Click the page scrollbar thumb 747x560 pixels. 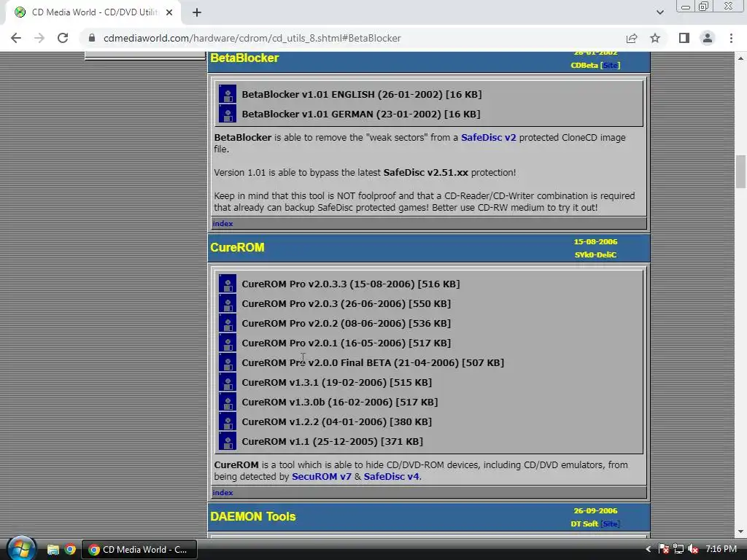[740, 171]
